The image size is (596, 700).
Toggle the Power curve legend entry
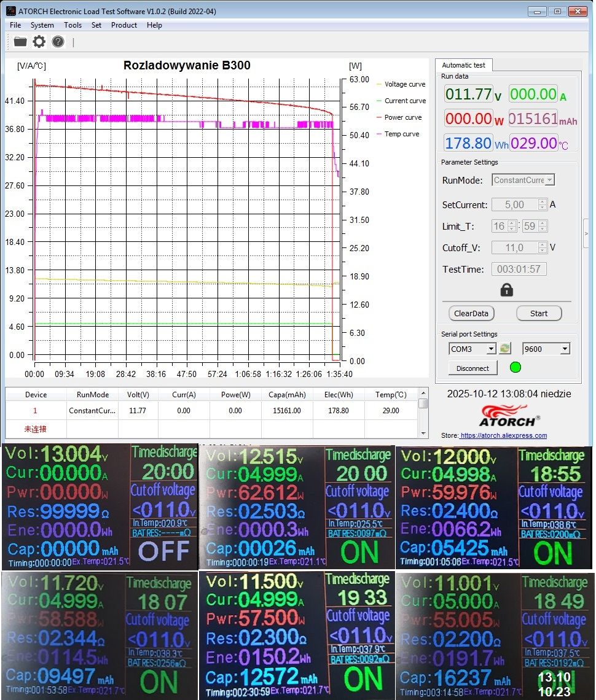click(399, 117)
